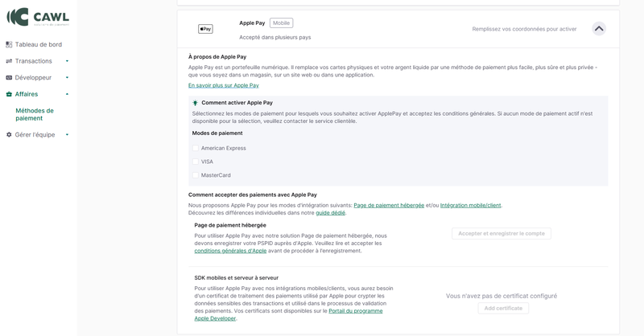This screenshot has height=336, width=644.
Task: Enable the VISA payment checkbox
Action: click(x=196, y=162)
